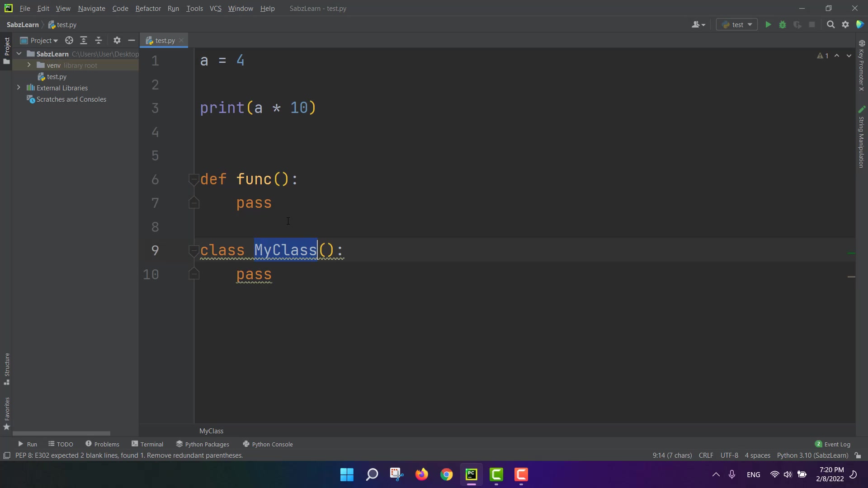
Task: Open the Terminal tool window tab
Action: (147, 444)
